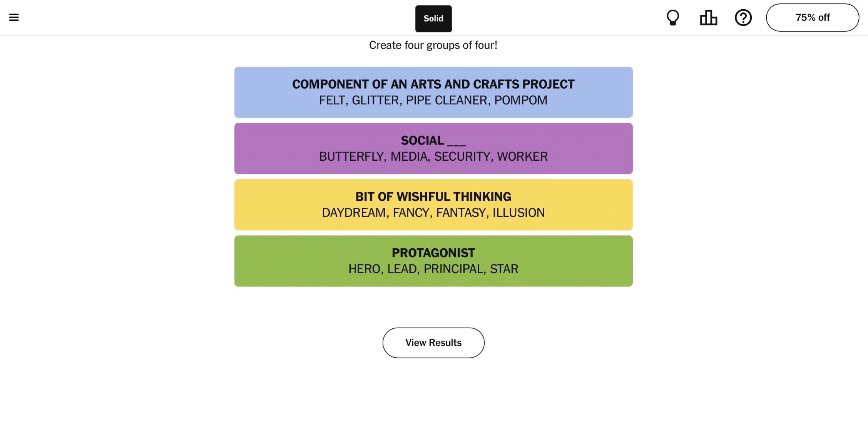The height and width of the screenshot is (437, 868).
Task: Click the 75% off button
Action: click(x=812, y=18)
